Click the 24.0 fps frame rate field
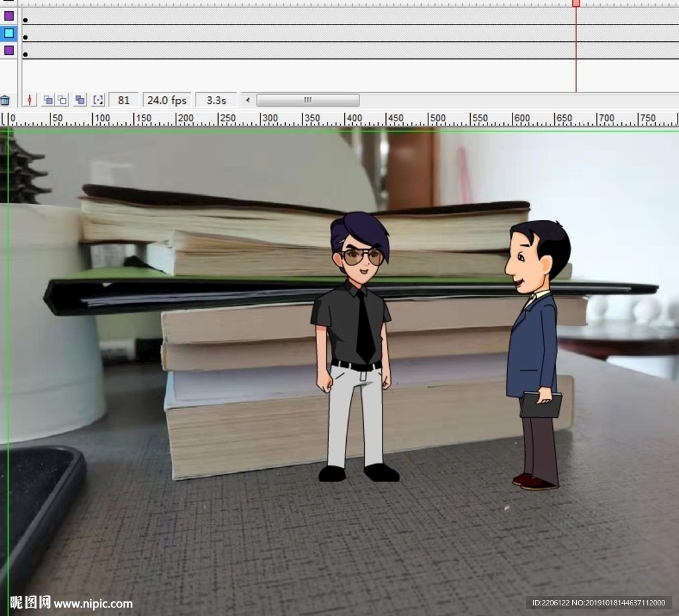Screen dimensions: 679x616 click(x=166, y=100)
